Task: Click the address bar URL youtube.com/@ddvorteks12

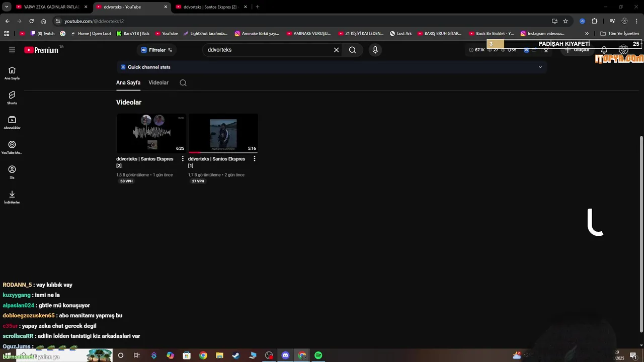Action: pyautogui.click(x=94, y=21)
